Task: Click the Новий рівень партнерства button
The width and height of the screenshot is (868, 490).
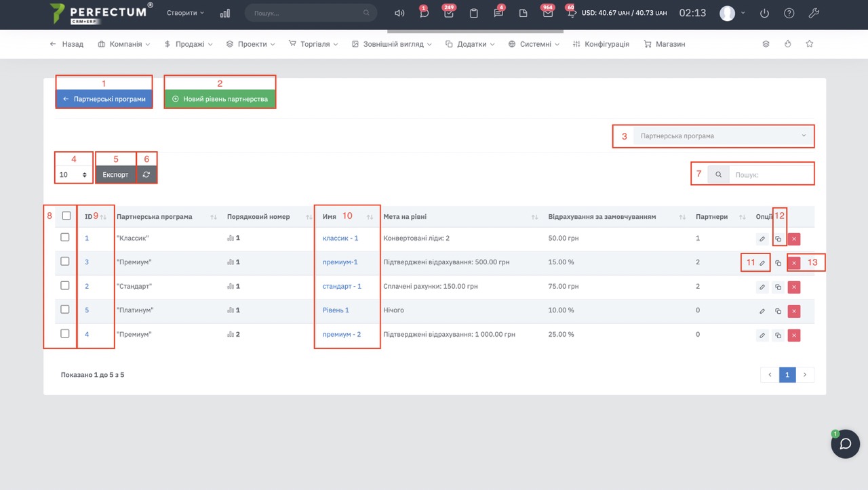Action: point(220,99)
